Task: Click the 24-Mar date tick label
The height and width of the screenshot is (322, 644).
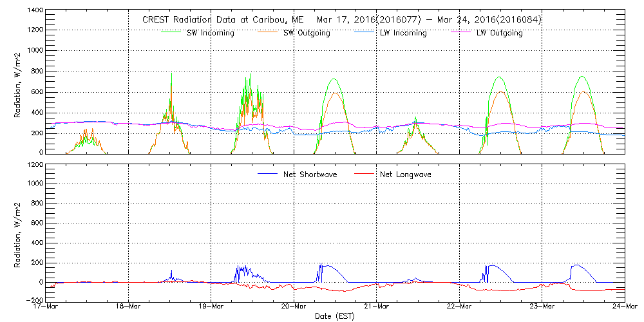Action: click(x=624, y=307)
